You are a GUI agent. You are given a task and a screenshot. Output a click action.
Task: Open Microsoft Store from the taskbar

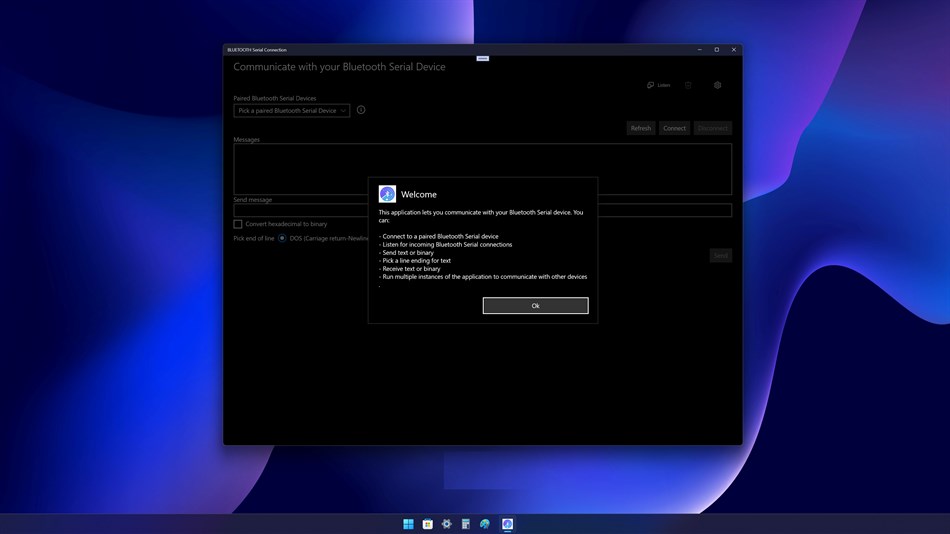point(428,524)
